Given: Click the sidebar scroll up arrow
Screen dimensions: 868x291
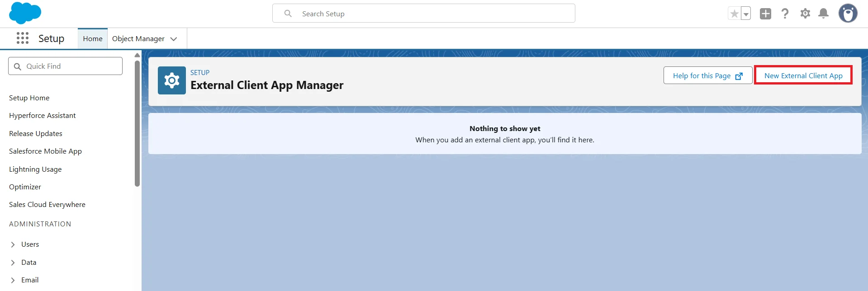Looking at the screenshot, I should point(137,55).
